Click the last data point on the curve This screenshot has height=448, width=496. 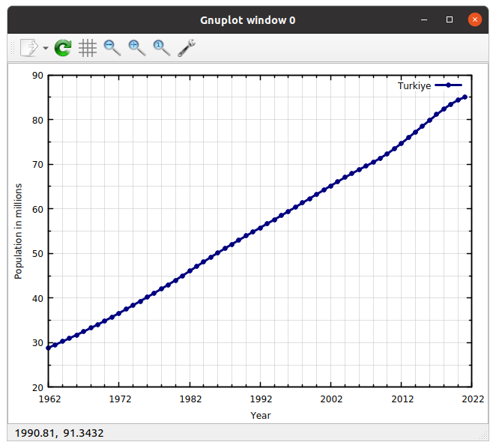pos(465,97)
